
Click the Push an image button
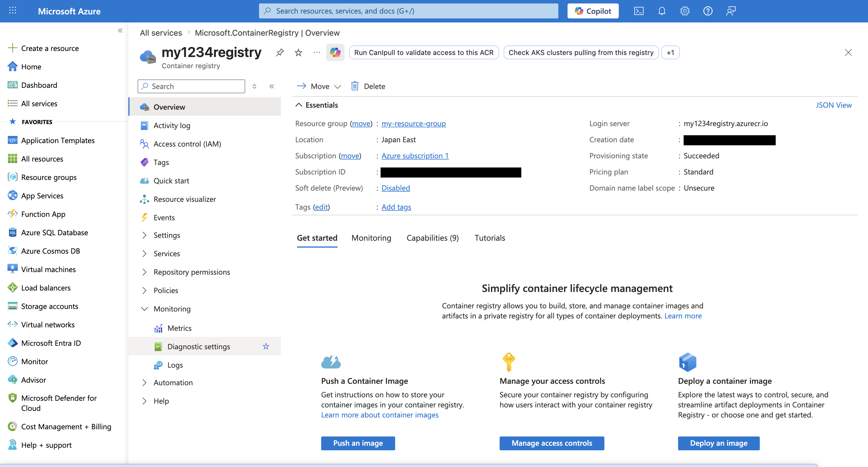[358, 443]
